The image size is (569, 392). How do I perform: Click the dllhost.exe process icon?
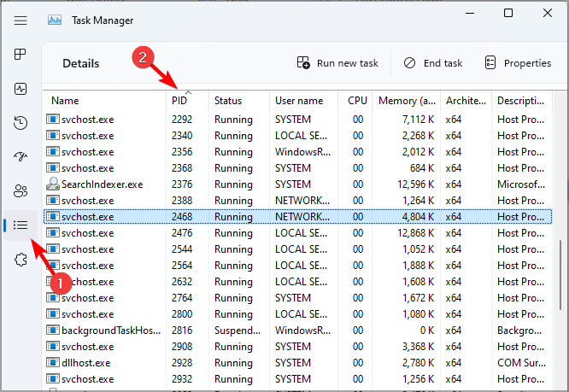53,363
